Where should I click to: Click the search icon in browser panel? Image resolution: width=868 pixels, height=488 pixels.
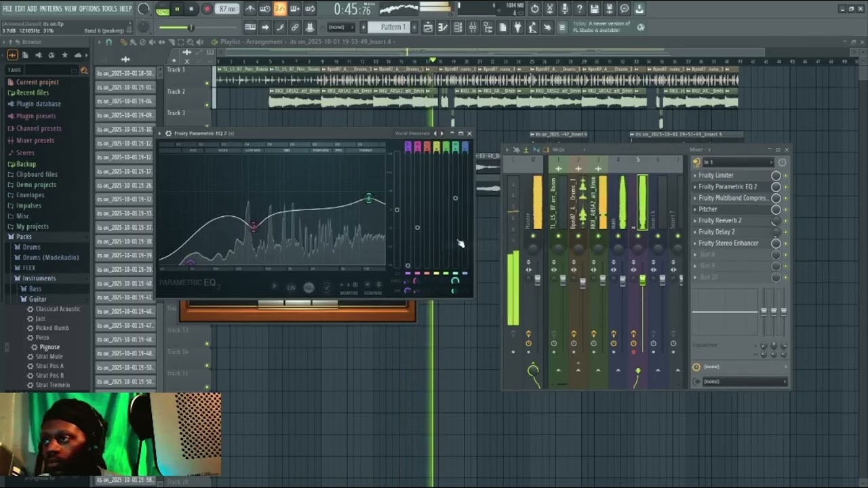coord(83,70)
